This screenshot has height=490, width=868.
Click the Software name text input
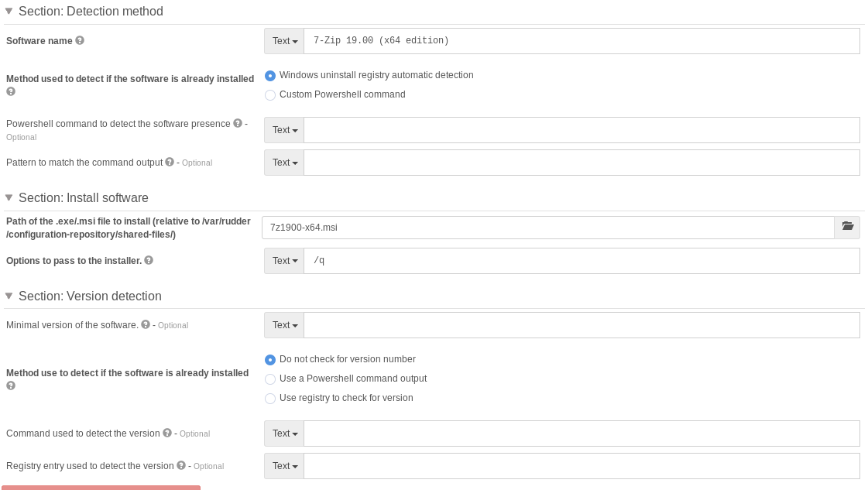[581, 41]
